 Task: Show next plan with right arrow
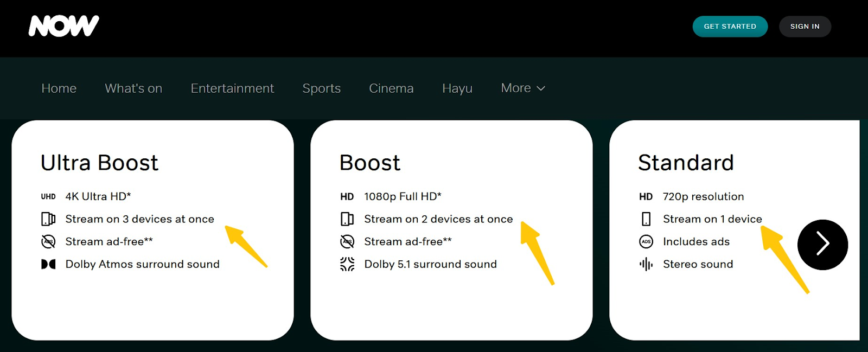[x=822, y=244]
